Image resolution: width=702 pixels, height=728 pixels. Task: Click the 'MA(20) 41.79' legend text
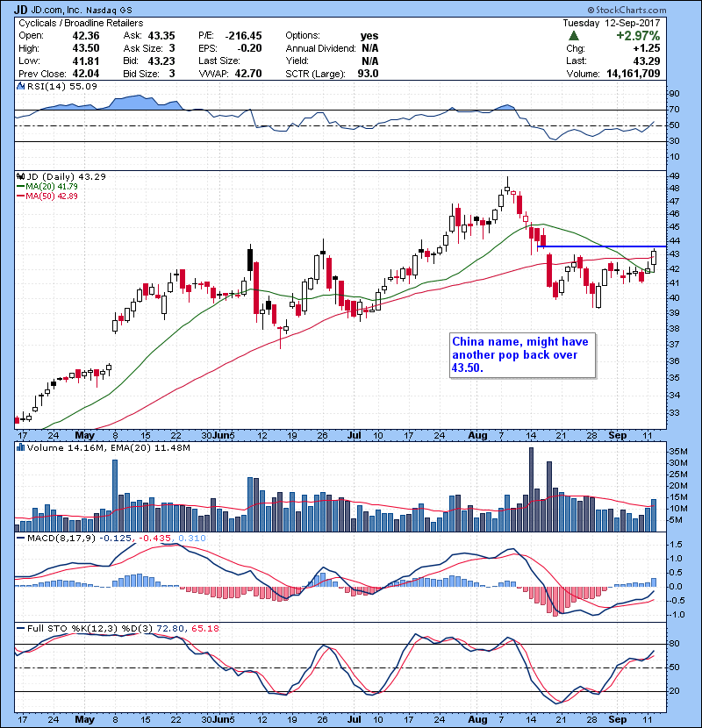click(x=52, y=186)
